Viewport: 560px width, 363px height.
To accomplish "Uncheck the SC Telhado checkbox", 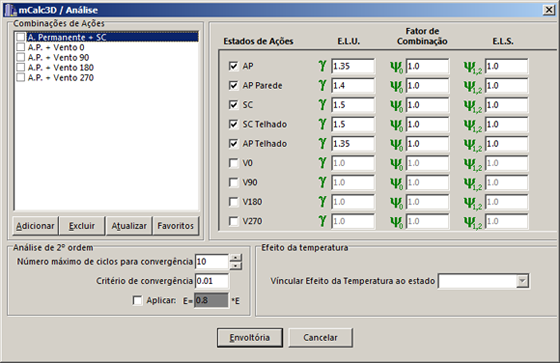I will click(x=233, y=124).
